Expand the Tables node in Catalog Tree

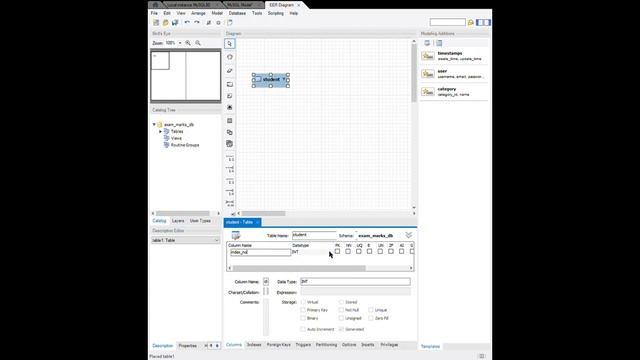pyautogui.click(x=160, y=131)
